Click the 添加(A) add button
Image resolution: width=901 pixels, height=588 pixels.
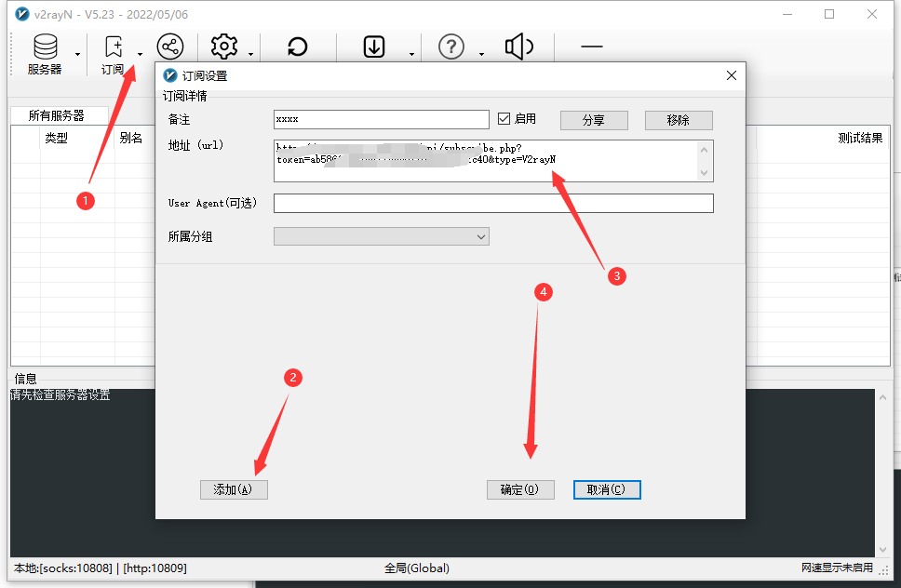point(234,489)
